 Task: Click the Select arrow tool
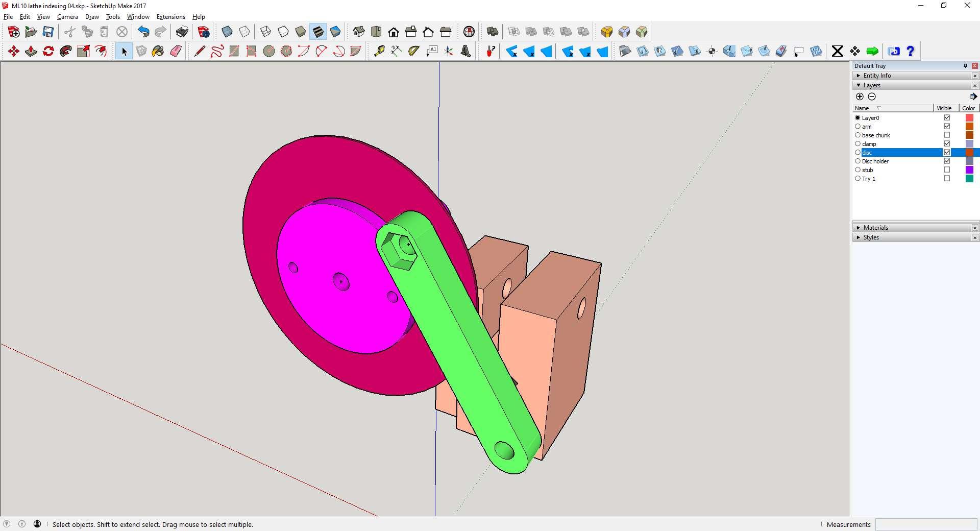[124, 51]
